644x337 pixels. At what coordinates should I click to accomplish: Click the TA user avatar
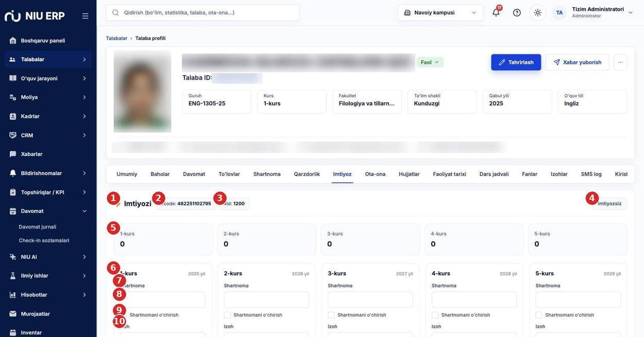coord(560,12)
